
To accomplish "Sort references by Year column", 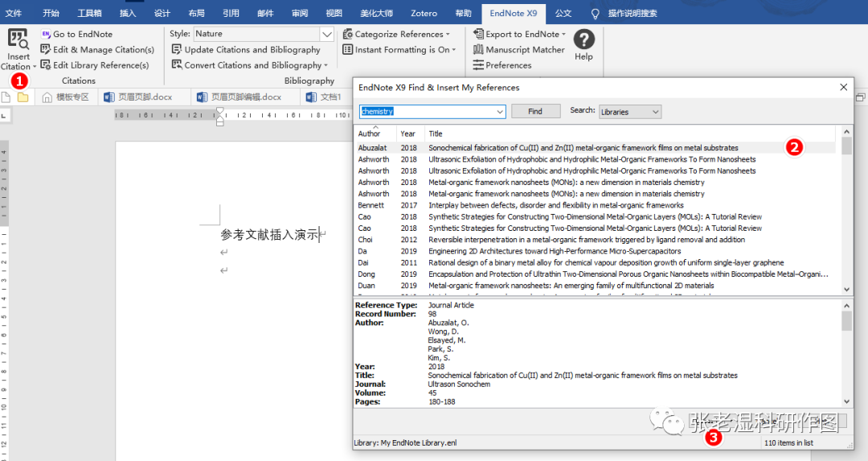I will (410, 134).
